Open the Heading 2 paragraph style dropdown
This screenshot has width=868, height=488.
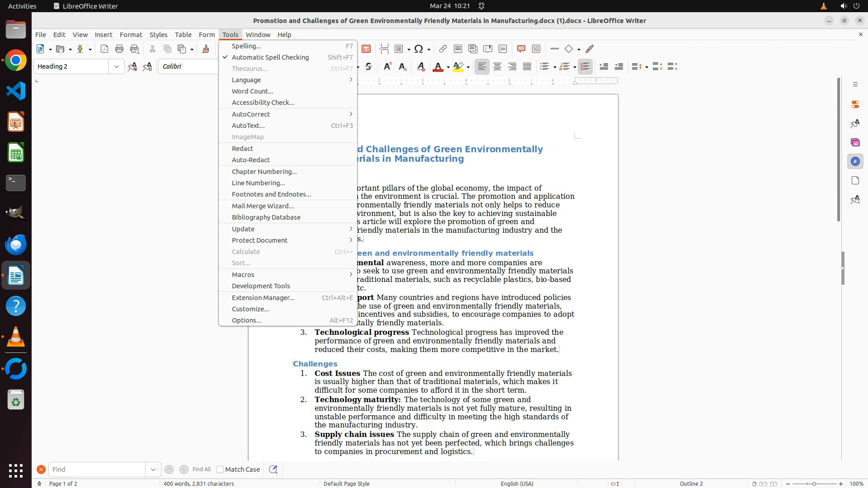click(116, 66)
